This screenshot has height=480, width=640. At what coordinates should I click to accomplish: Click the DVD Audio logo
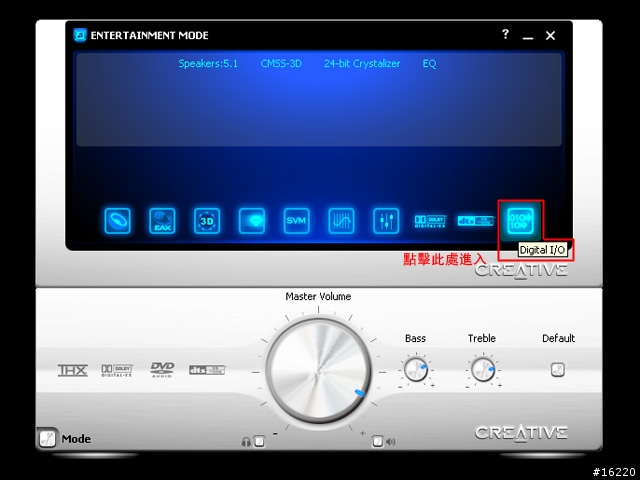[162, 370]
